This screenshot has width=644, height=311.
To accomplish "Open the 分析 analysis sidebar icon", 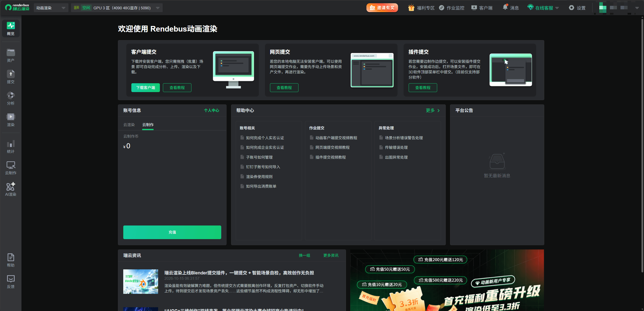I will click(11, 98).
